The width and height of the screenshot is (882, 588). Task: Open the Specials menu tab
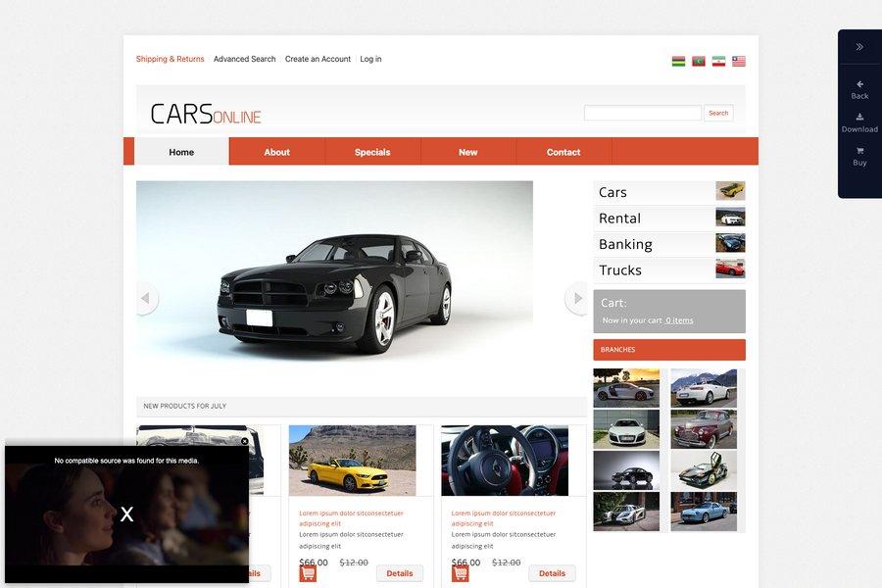pyautogui.click(x=372, y=152)
